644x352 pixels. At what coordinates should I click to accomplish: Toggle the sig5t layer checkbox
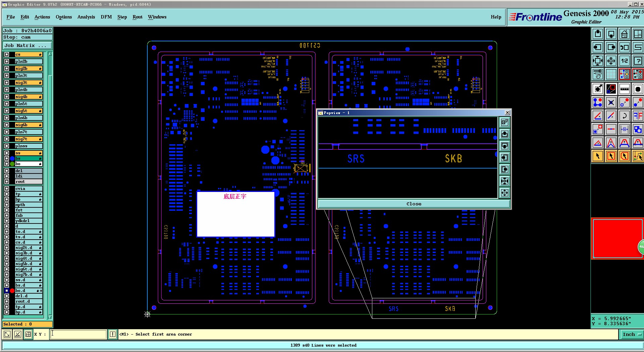pos(7,111)
